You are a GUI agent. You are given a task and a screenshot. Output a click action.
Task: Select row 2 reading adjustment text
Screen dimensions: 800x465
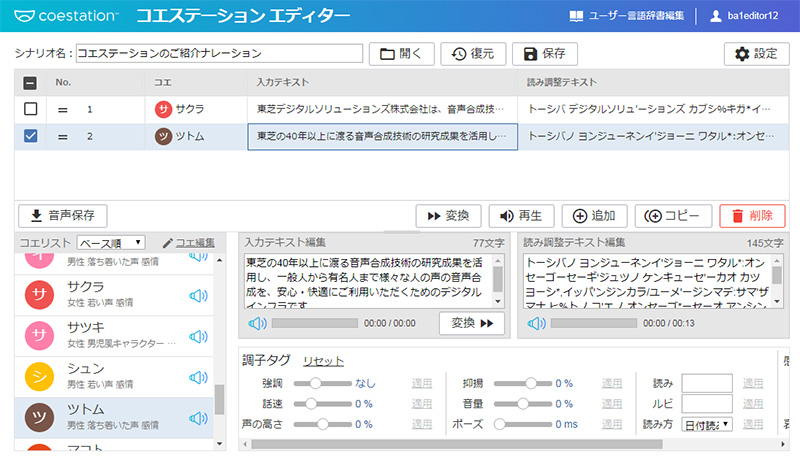click(653, 136)
